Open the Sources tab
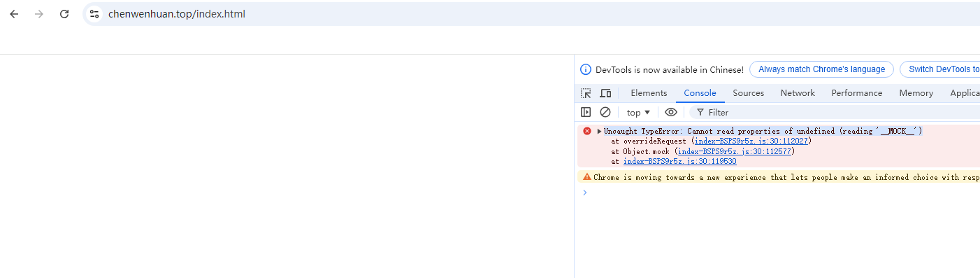Viewport: 980px width, 278px height. pyautogui.click(x=748, y=93)
